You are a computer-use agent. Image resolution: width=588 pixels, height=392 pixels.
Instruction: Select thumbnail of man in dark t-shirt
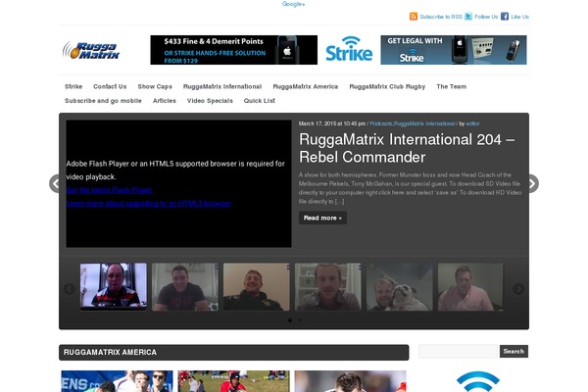tap(185, 287)
